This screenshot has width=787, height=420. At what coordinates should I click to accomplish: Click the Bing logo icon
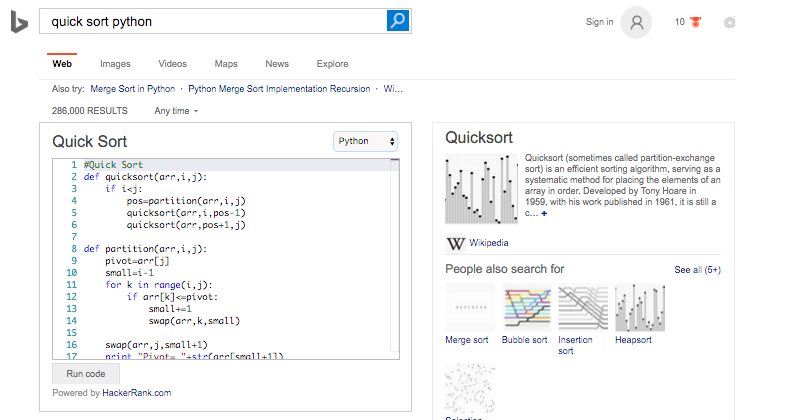coord(19,22)
